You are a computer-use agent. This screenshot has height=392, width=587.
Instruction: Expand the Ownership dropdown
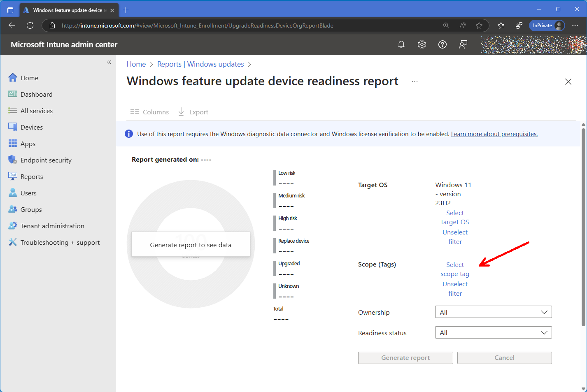(x=493, y=312)
